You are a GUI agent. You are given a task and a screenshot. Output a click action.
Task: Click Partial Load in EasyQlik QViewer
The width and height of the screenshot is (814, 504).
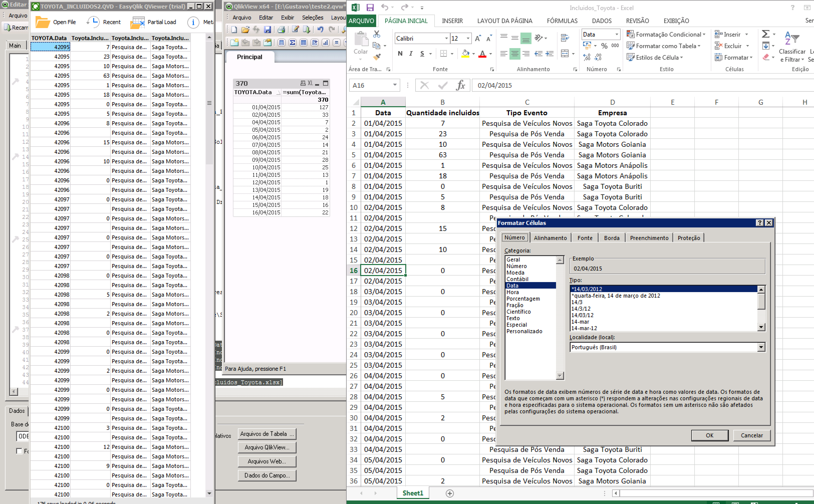tap(153, 22)
